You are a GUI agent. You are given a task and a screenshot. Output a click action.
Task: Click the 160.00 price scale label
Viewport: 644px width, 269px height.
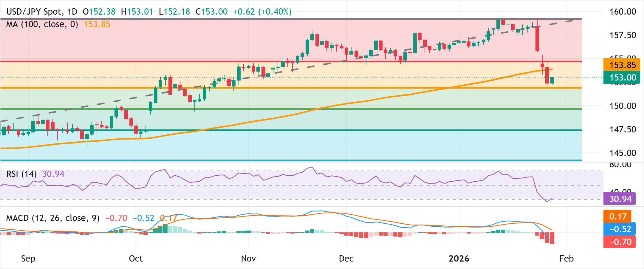coord(623,12)
